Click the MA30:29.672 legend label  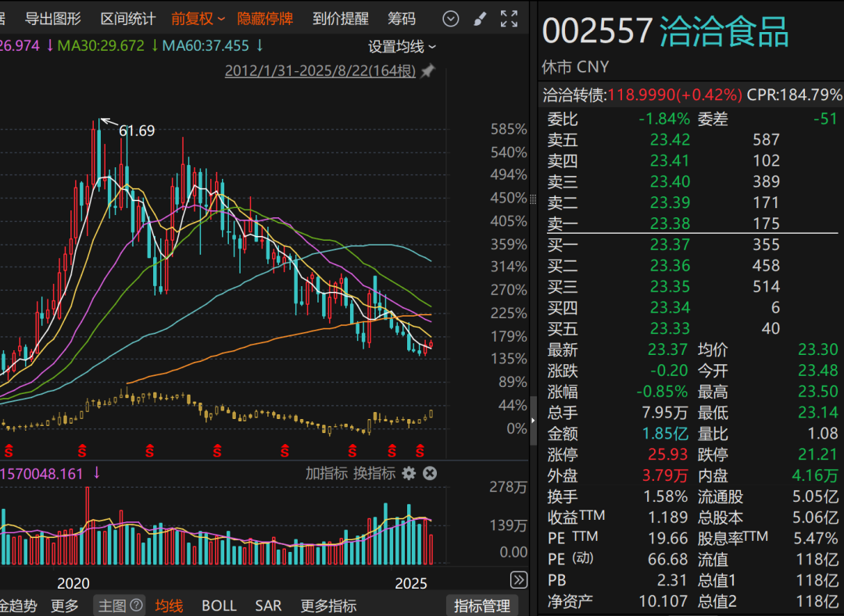pos(101,46)
